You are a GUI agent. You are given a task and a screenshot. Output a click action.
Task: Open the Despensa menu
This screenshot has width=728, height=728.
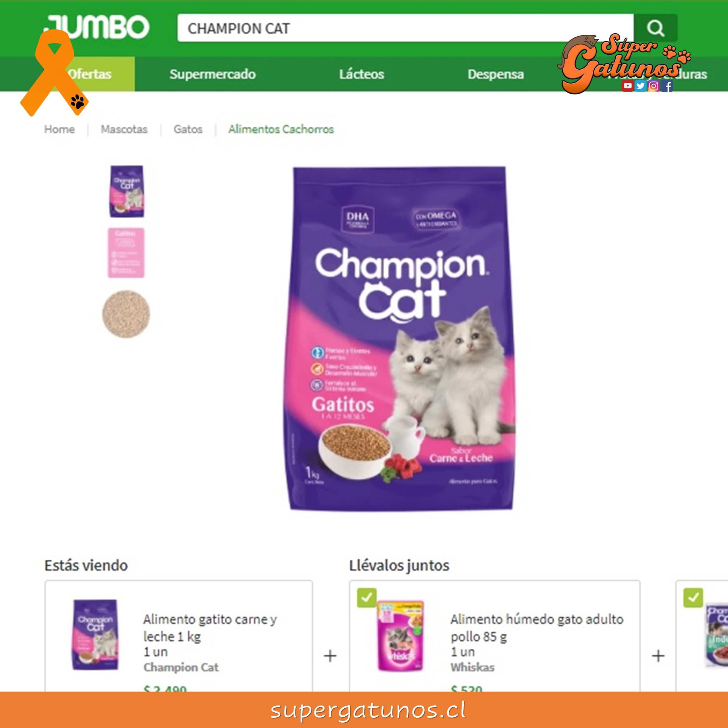[x=496, y=74]
